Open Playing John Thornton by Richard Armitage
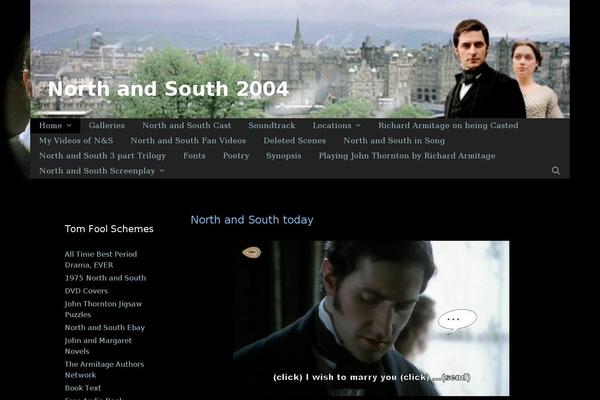The width and height of the screenshot is (600, 400). pos(407,156)
